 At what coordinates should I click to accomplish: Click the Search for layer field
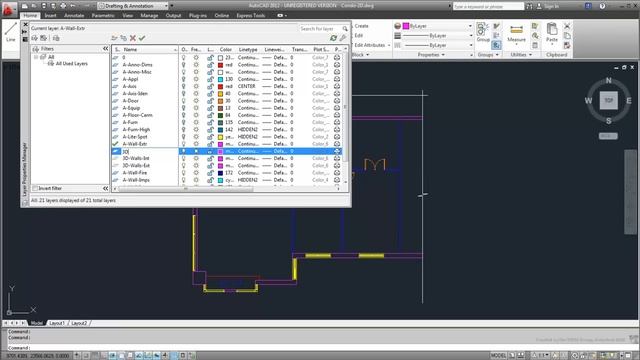(320, 29)
